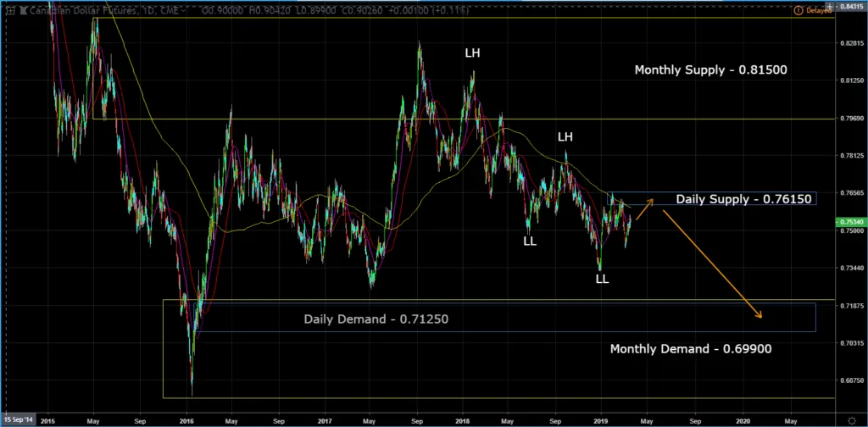Select the highest LH annotation near 2018
The image size is (868, 427).
tap(472, 53)
